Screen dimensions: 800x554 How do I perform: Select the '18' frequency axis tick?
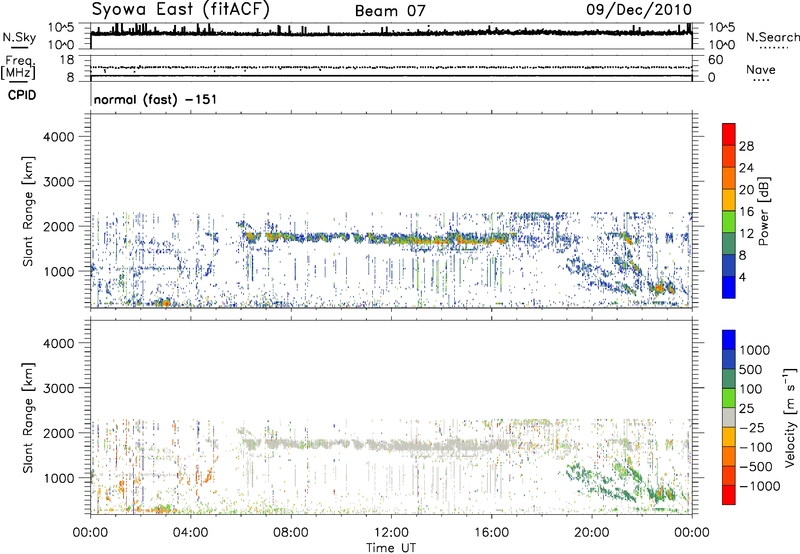(67, 60)
